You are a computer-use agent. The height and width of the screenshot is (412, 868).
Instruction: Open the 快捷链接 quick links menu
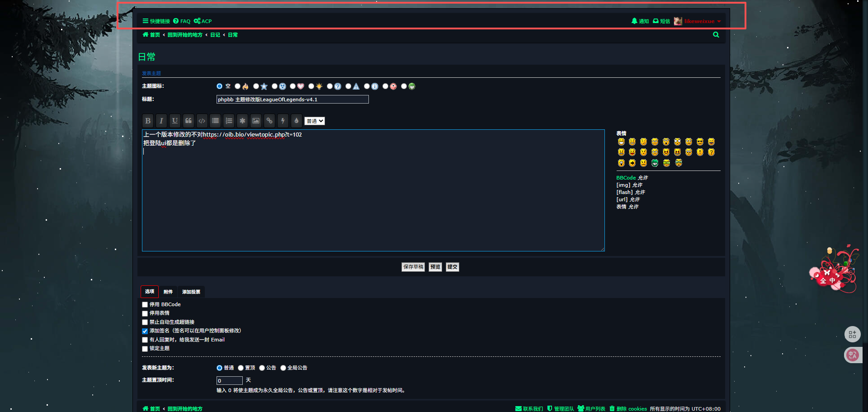tap(156, 21)
